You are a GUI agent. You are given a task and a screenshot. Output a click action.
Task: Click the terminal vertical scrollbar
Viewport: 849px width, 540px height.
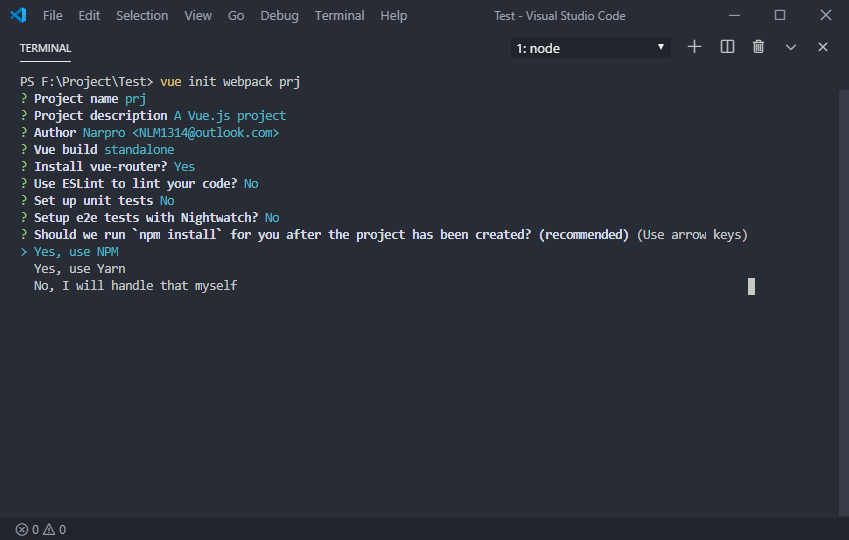point(844,302)
